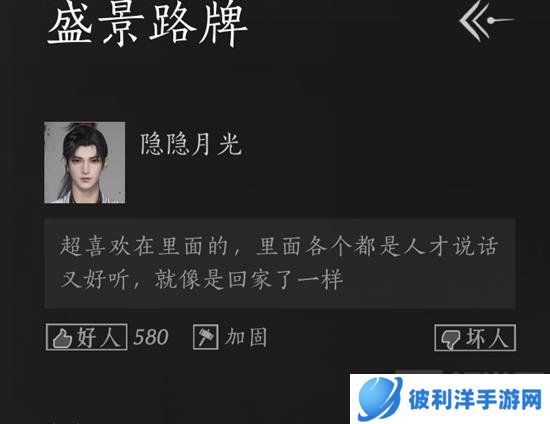Click empty space right of 一样 in message box

coord(428,280)
